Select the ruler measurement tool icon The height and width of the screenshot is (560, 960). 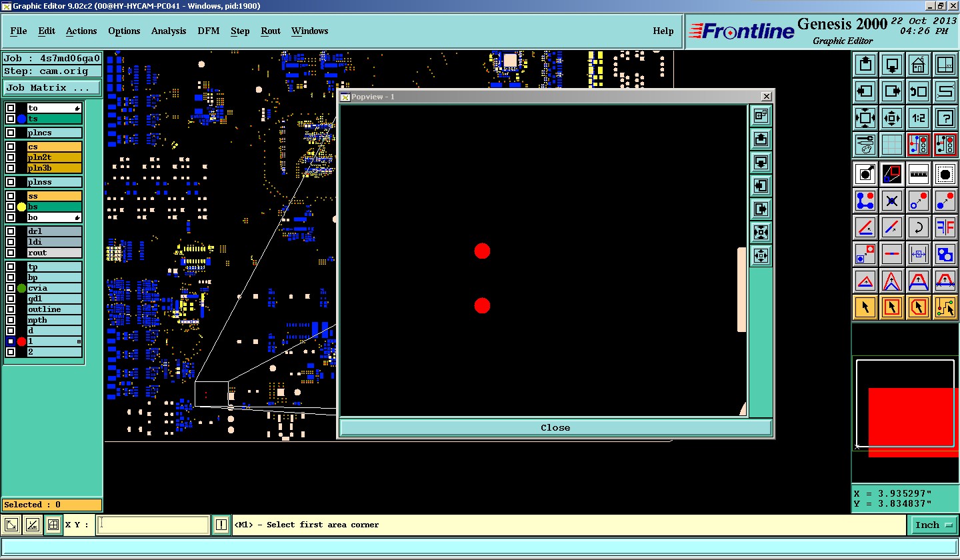(x=919, y=174)
